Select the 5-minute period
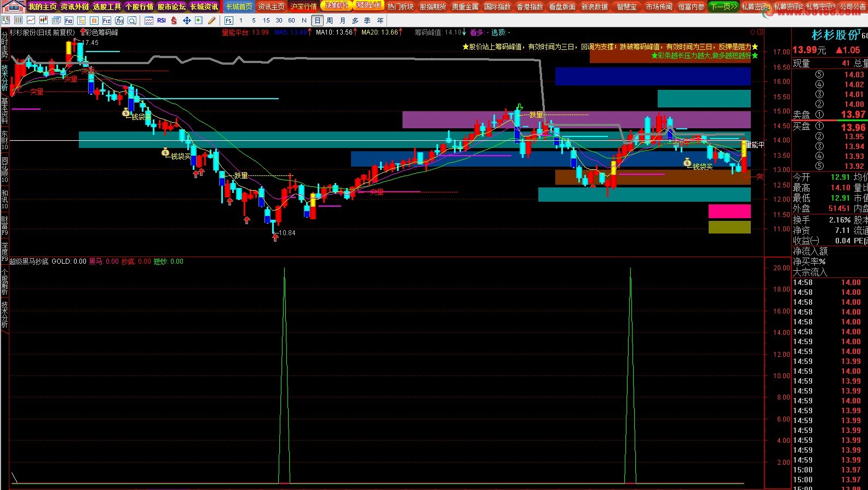This screenshot has height=490, width=868. [x=254, y=20]
